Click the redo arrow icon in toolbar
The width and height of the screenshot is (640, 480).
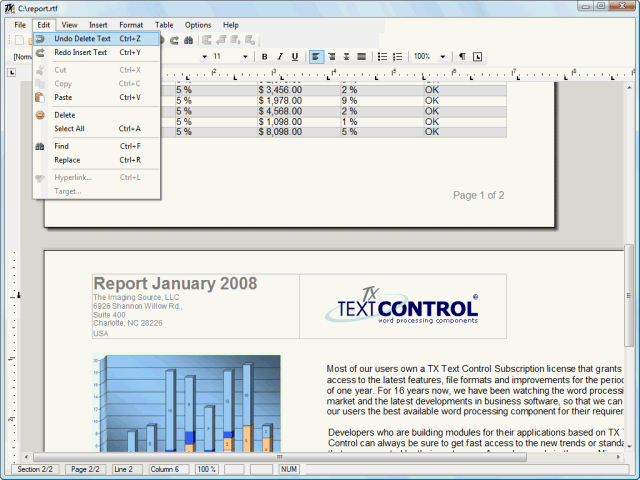click(174, 40)
